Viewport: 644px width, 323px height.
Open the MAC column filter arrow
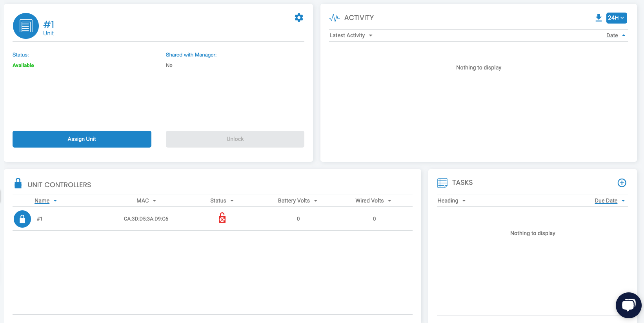pos(155,201)
